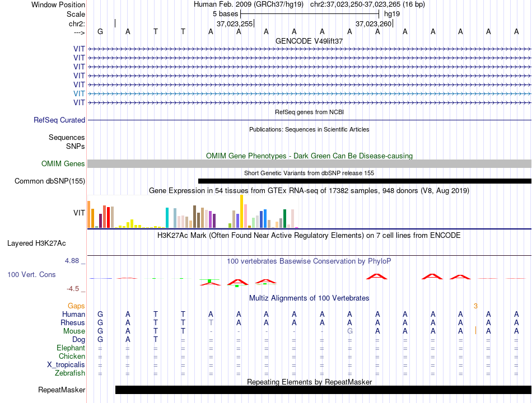The width and height of the screenshot is (532, 403).
Task: Click the orange Gaps label
Action: [x=76, y=306]
